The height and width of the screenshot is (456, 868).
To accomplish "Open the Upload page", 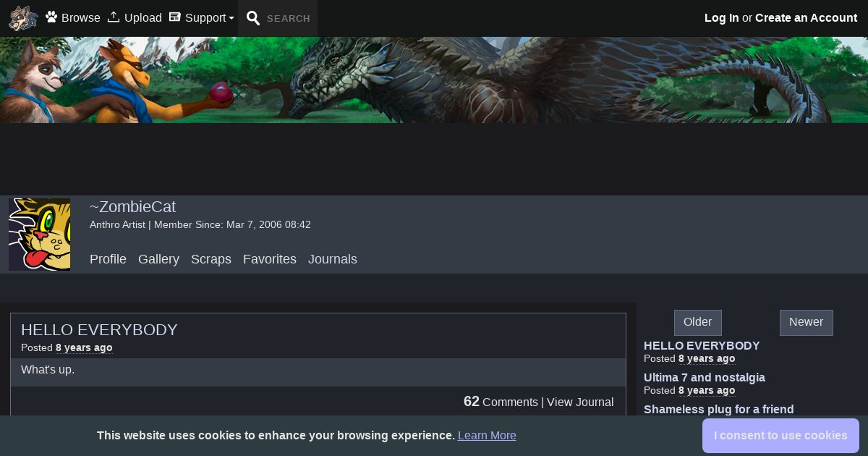I will (143, 18).
